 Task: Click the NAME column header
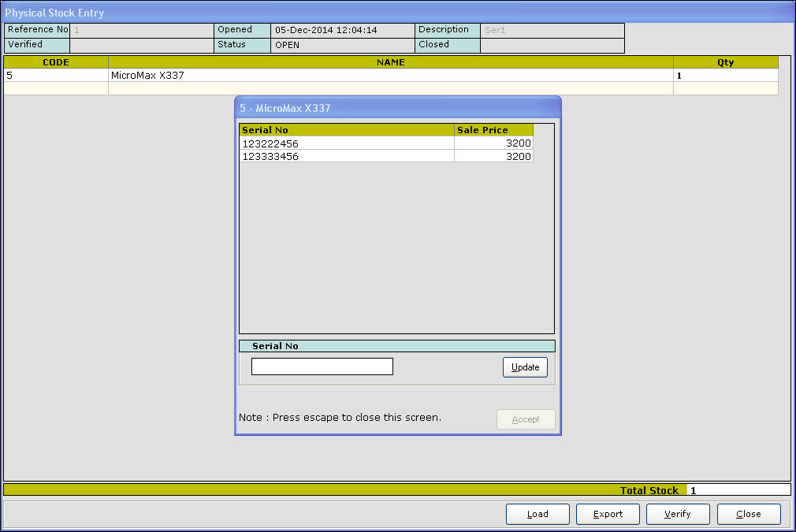391,62
